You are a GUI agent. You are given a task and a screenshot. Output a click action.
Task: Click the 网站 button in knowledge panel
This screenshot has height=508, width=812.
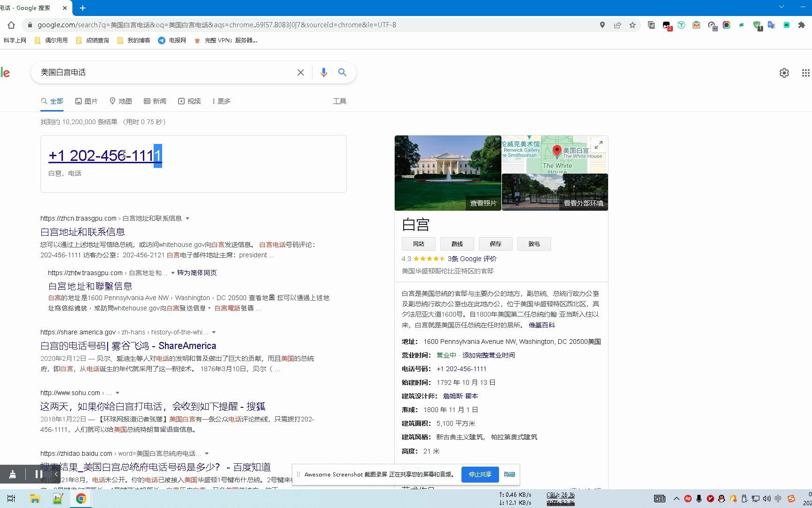[419, 244]
